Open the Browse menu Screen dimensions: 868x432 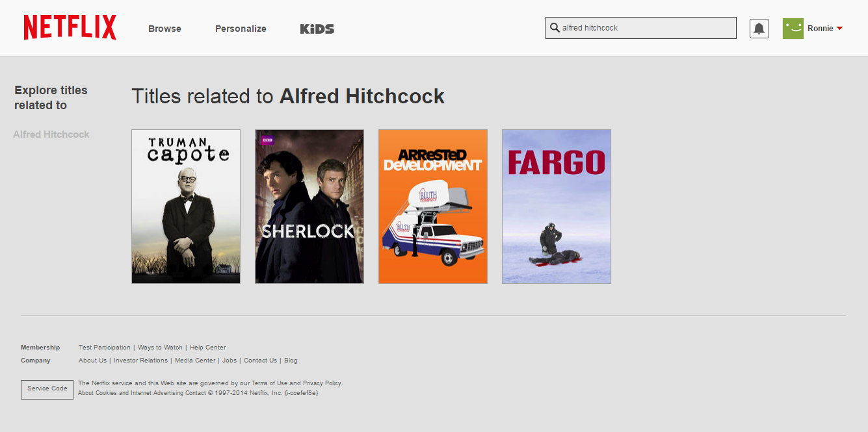(164, 29)
